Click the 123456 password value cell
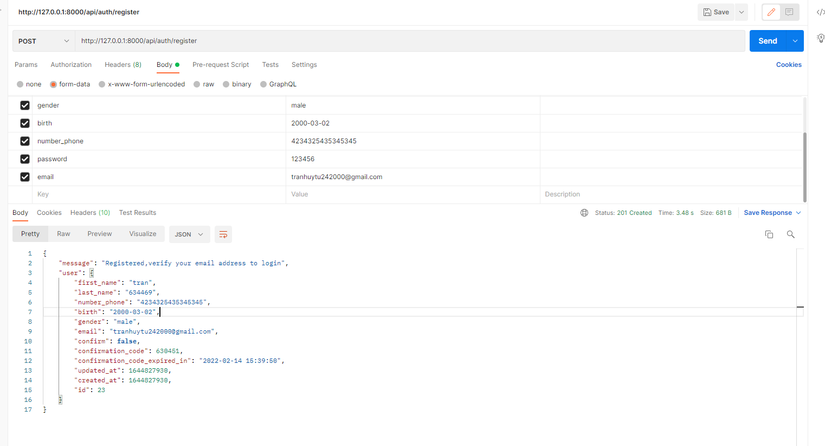 [413, 159]
